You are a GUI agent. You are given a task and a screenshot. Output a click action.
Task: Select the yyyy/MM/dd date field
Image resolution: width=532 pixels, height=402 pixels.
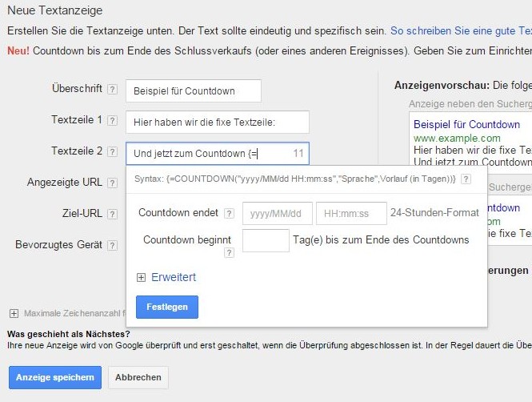pos(277,214)
